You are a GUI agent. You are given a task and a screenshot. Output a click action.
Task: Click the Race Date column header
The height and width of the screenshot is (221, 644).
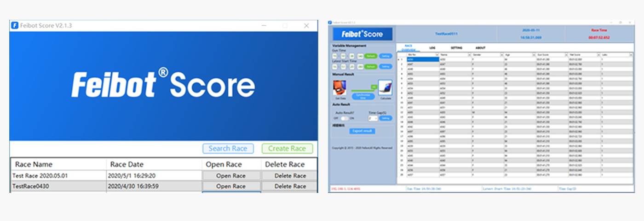pos(154,164)
